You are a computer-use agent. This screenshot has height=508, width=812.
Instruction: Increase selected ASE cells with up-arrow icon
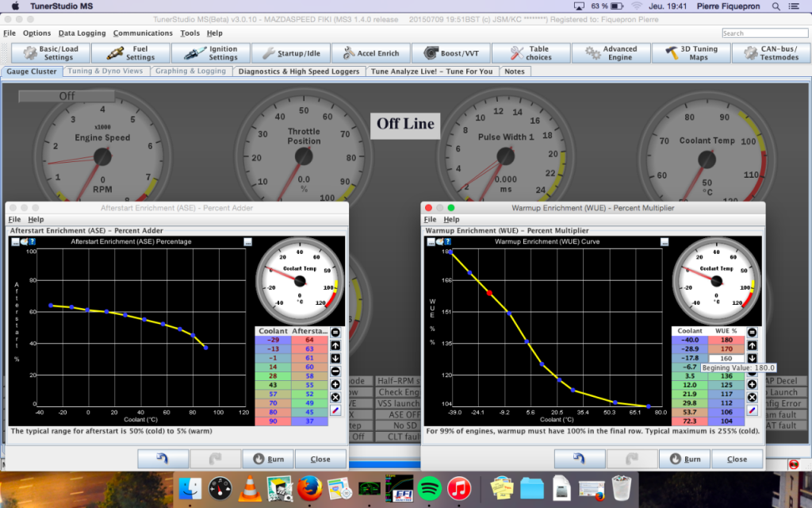pos(335,345)
